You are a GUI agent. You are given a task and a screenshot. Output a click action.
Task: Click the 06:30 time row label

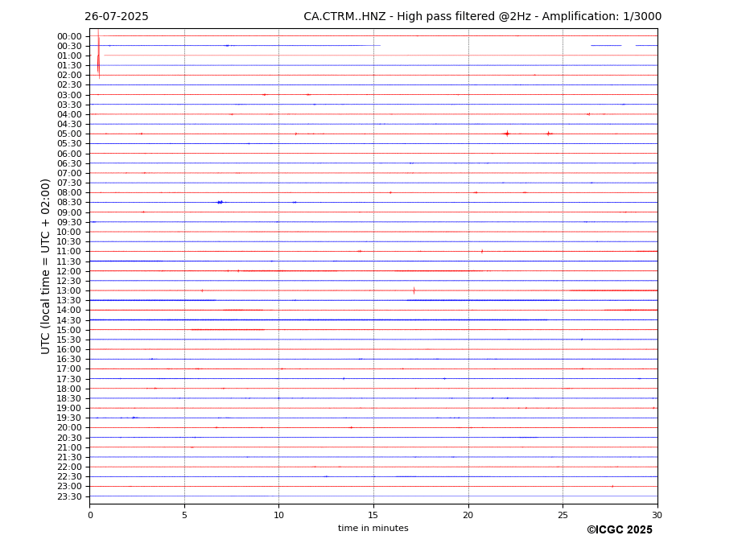(x=69, y=163)
